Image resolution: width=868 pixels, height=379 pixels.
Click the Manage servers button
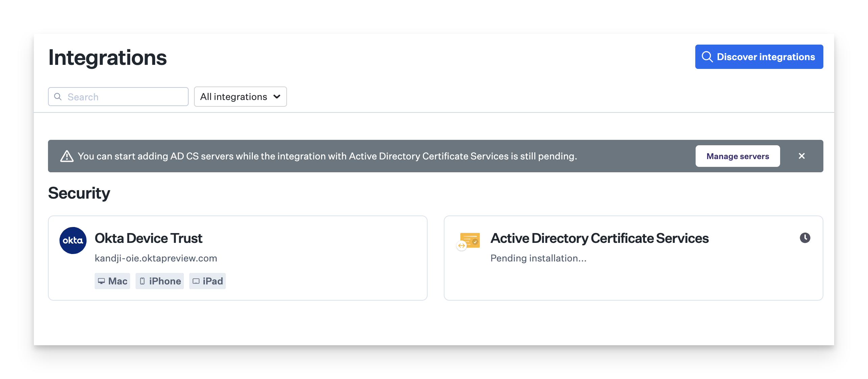738,156
